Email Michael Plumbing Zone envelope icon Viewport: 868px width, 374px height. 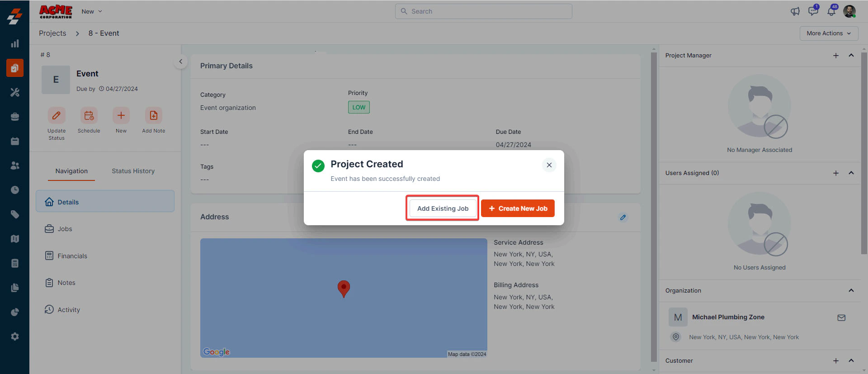pos(841,317)
